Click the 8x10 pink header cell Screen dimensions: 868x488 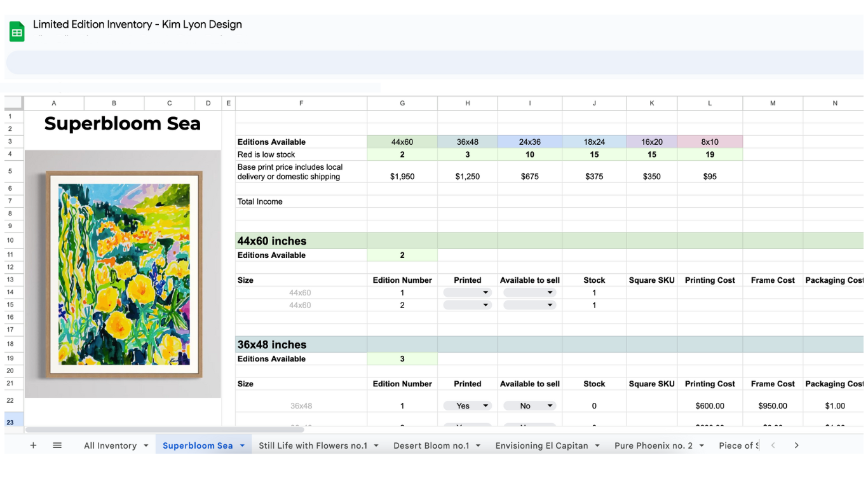pyautogui.click(x=710, y=142)
